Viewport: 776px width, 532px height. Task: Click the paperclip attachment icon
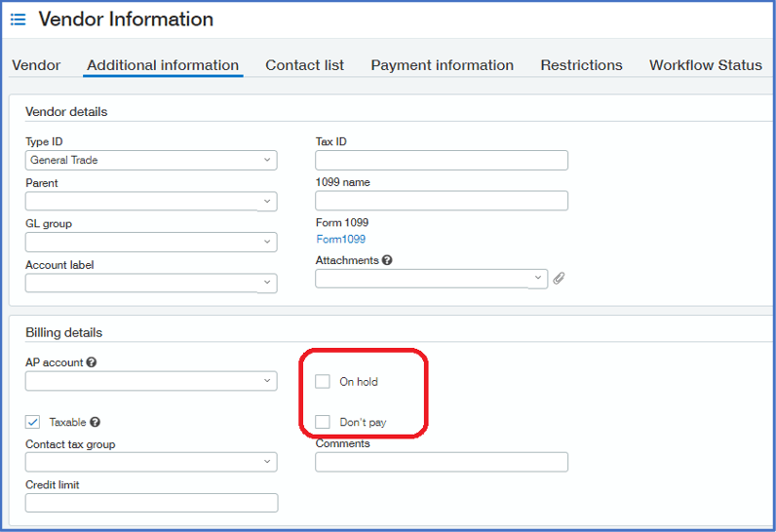click(559, 279)
